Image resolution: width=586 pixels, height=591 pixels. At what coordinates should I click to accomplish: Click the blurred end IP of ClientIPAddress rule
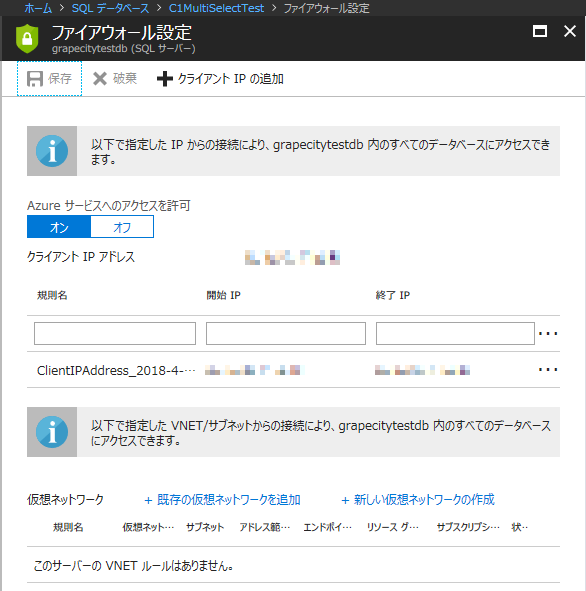[422, 370]
